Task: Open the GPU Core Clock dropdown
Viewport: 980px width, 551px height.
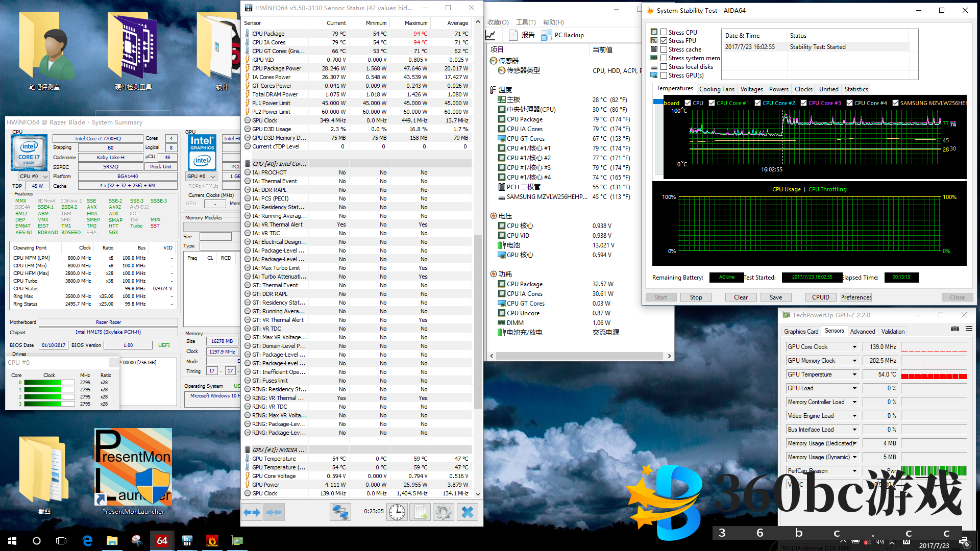Action: (854, 347)
